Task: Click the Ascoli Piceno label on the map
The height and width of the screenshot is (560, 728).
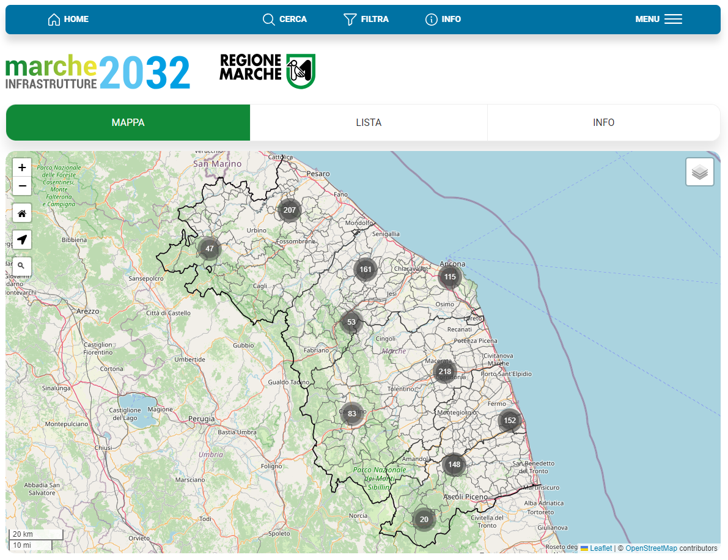Action: (x=466, y=497)
